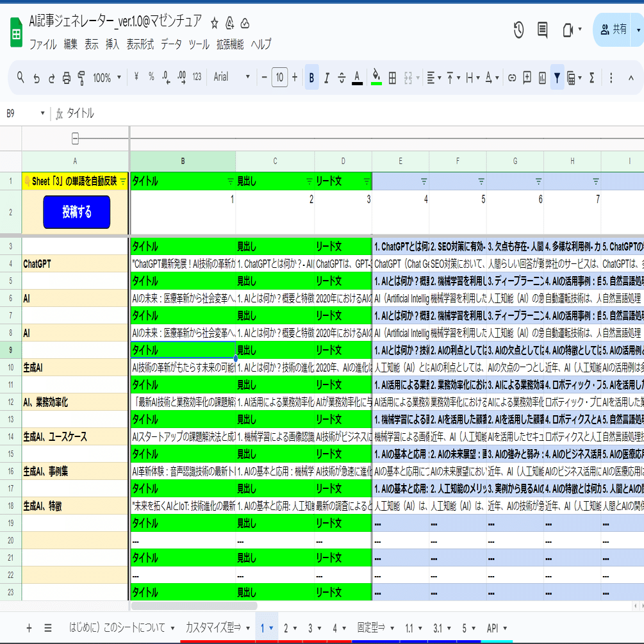
Task: Open horizontal align dropdown
Action: coord(434,78)
